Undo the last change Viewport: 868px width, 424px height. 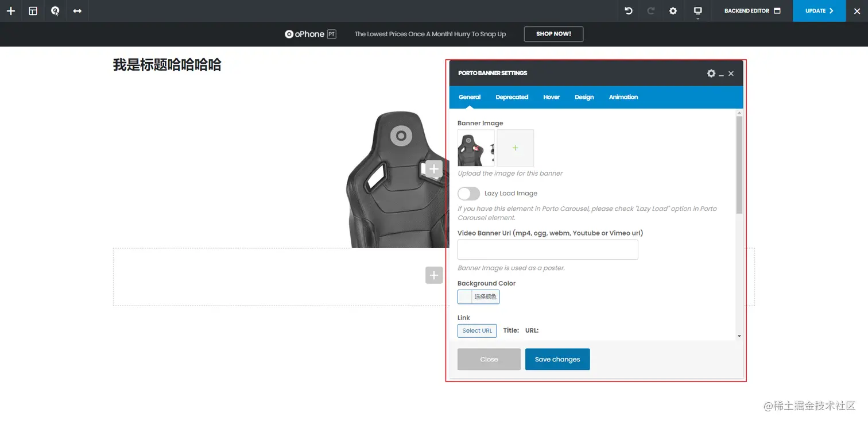pos(629,11)
